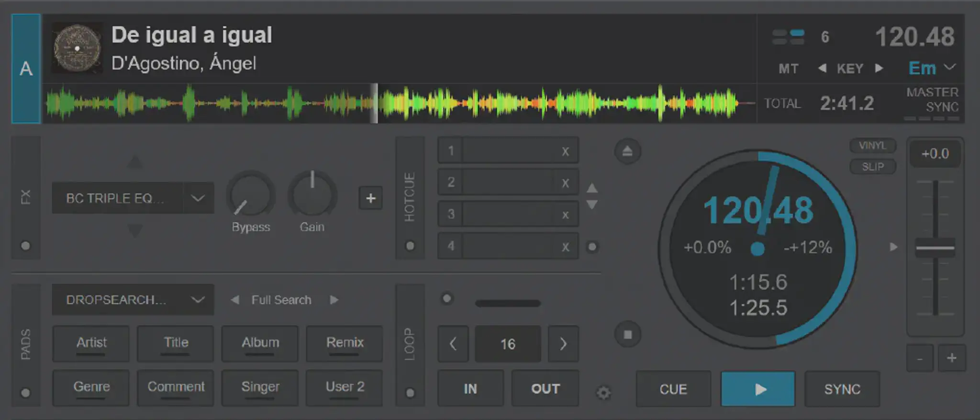Select the Artist pad
The height and width of the screenshot is (420, 980).
(x=91, y=343)
